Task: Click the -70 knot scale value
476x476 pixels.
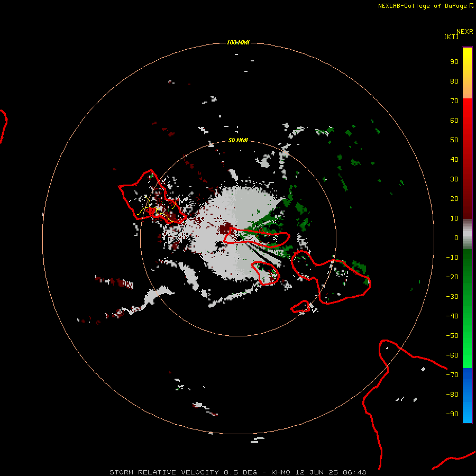Action: coord(452,375)
